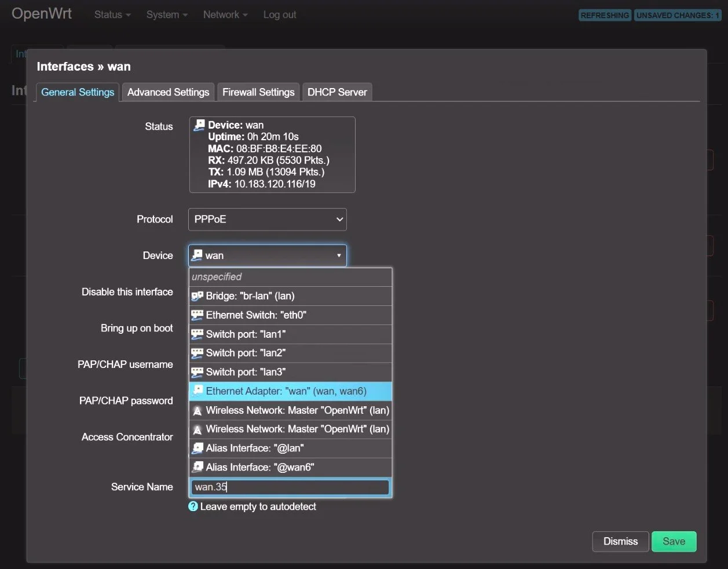The image size is (728, 569).
Task: Click the IPv4 10.183.120.116/19 text
Action: pyautogui.click(x=262, y=184)
